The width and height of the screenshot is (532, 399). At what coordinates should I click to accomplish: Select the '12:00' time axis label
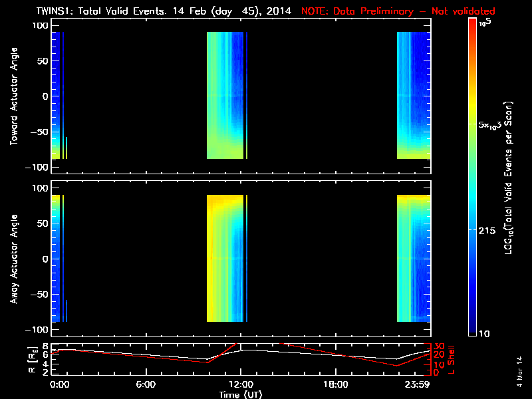click(x=241, y=384)
